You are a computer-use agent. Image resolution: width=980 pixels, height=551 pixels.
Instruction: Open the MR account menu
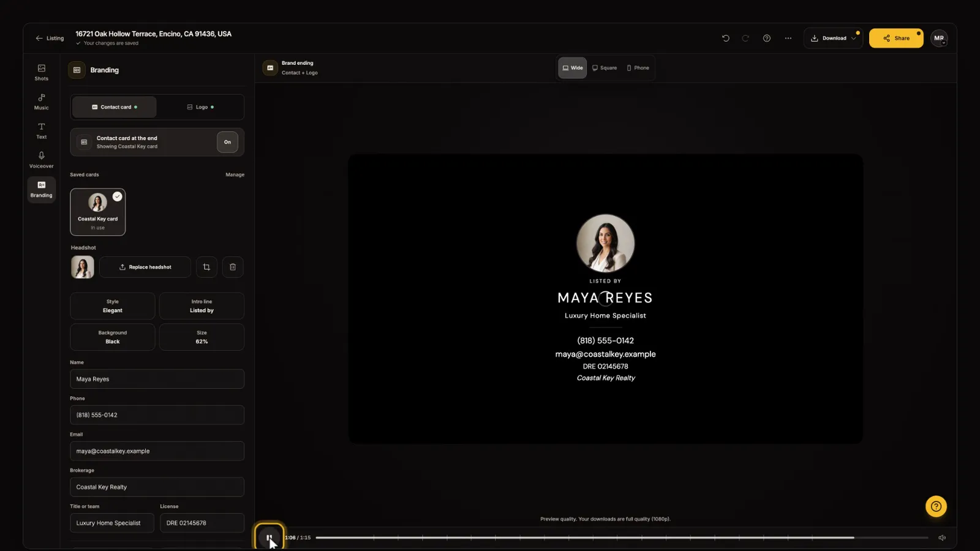[x=939, y=38]
